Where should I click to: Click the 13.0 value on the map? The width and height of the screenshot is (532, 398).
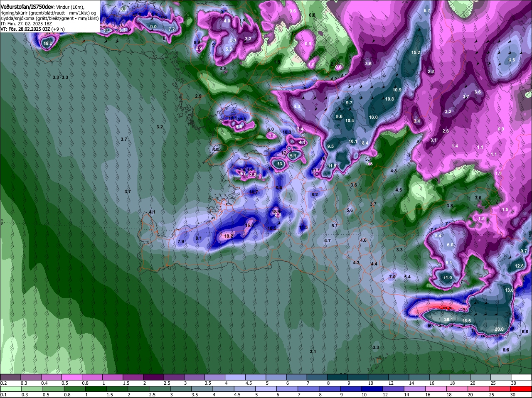(x=509, y=290)
